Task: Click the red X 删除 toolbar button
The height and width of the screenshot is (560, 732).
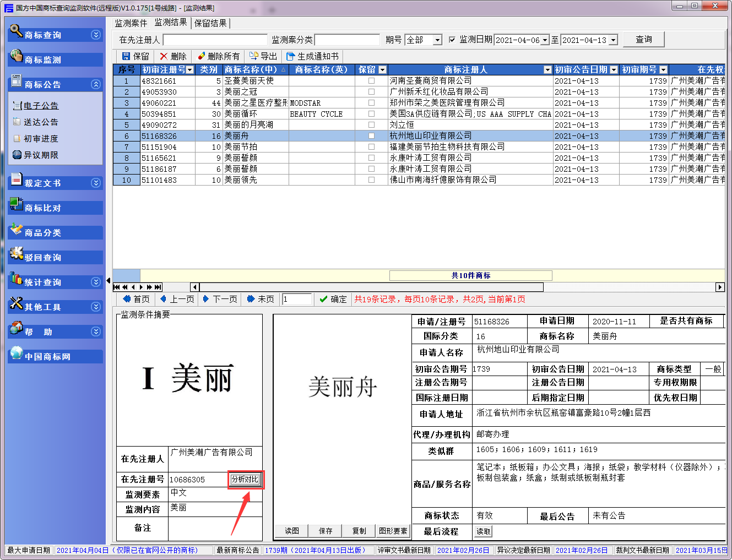Action: pos(173,56)
